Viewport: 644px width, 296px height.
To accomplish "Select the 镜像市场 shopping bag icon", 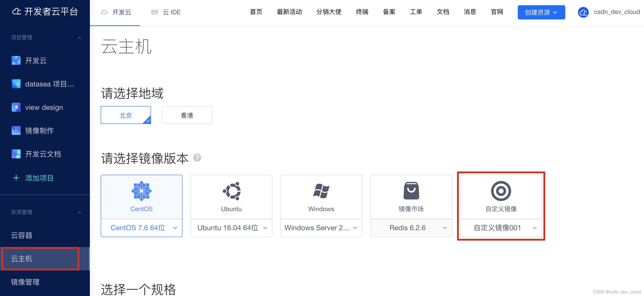I will 411,191.
